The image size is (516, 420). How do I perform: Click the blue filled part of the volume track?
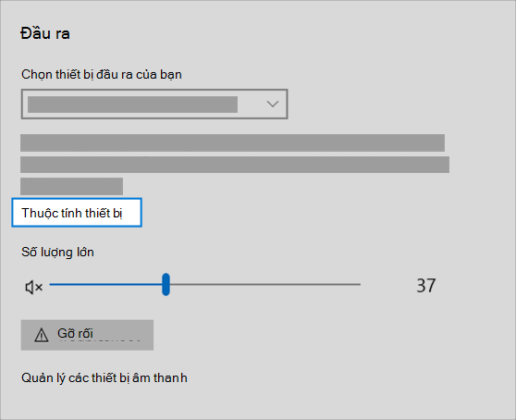tap(105, 284)
